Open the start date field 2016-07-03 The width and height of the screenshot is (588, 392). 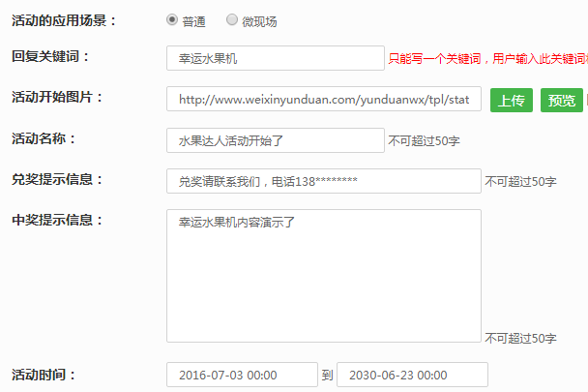click(242, 375)
